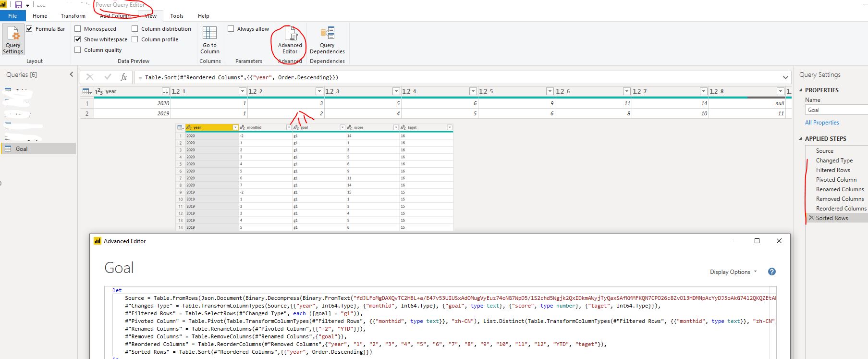Image resolution: width=868 pixels, height=359 pixels.
Task: Open the Query Dependencies view
Action: click(327, 39)
